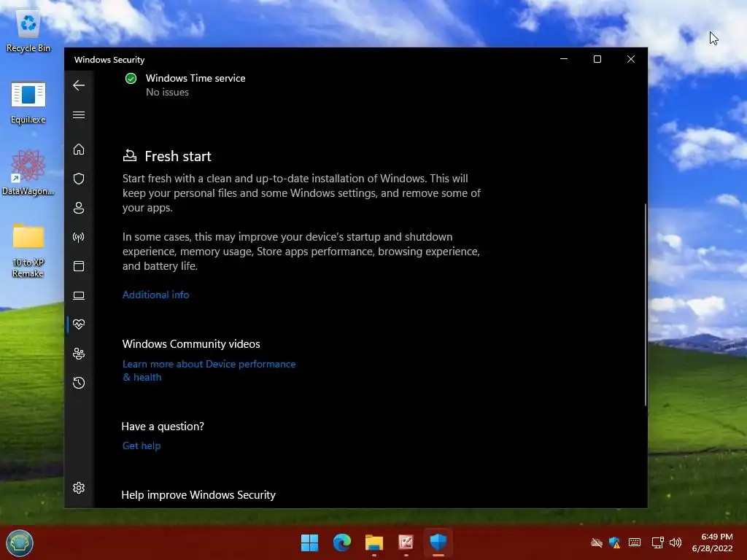Minimize the Windows Security window

564,59
